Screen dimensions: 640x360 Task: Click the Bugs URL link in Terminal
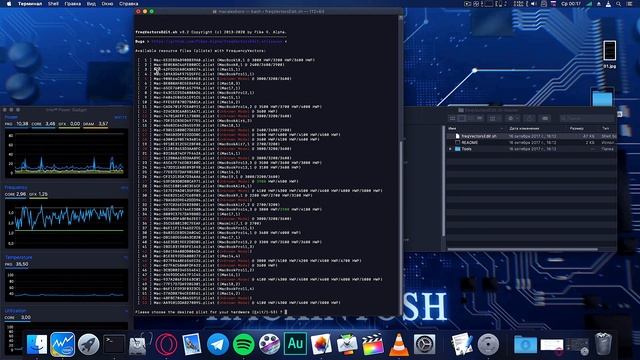217,41
